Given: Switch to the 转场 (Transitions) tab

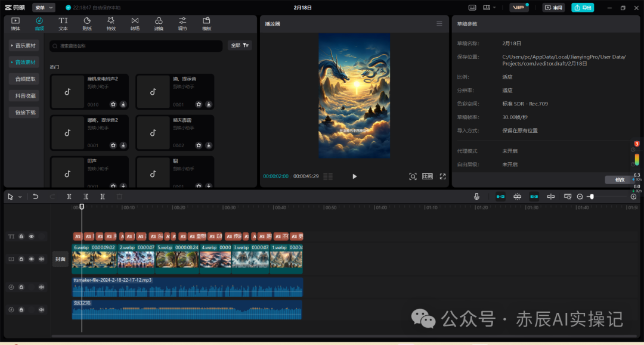Looking at the screenshot, I should coord(135,24).
